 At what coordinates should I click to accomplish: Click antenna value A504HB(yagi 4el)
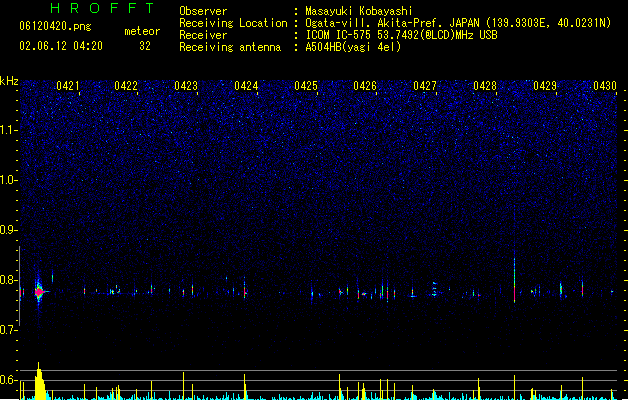pos(353,47)
